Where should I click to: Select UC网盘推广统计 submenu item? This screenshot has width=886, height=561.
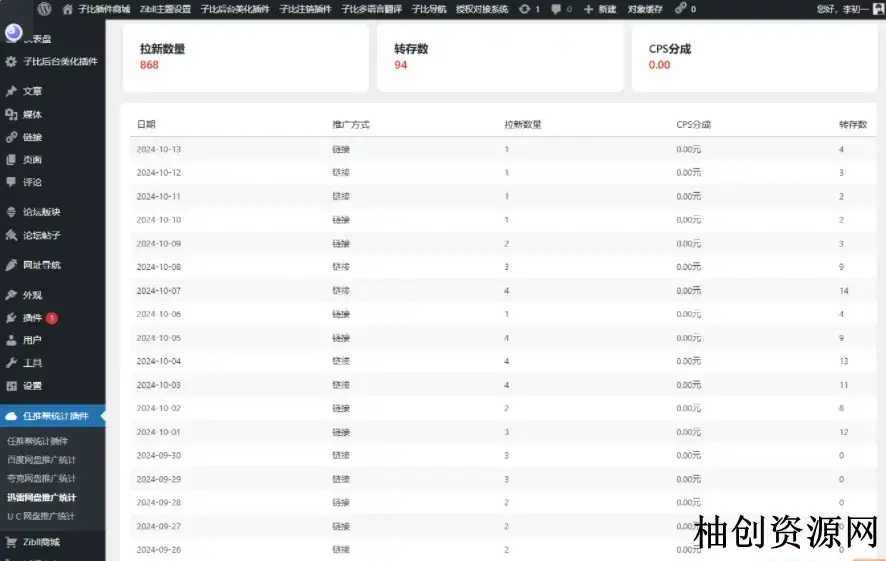pyautogui.click(x=41, y=516)
